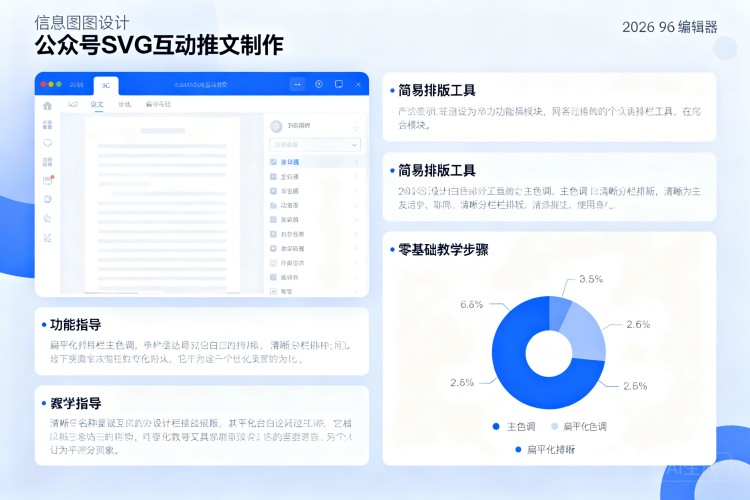Switch to the SC tab in title bar
This screenshot has width=750, height=500.
click(x=106, y=86)
